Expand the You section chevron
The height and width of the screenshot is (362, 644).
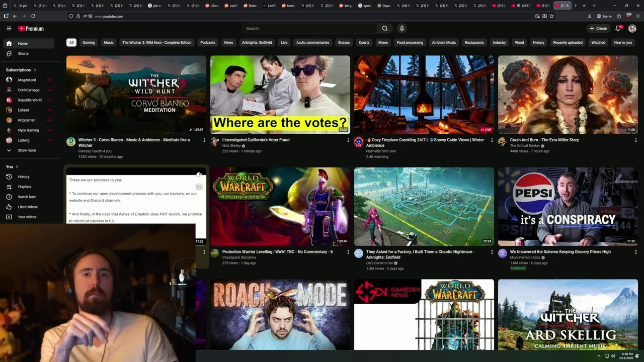(x=17, y=166)
